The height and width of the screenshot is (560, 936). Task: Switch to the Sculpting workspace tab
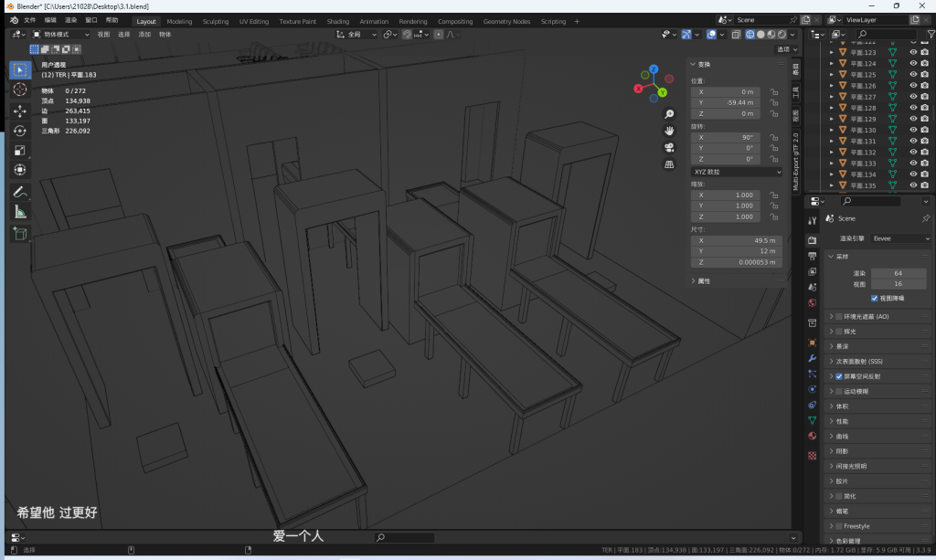click(x=216, y=21)
